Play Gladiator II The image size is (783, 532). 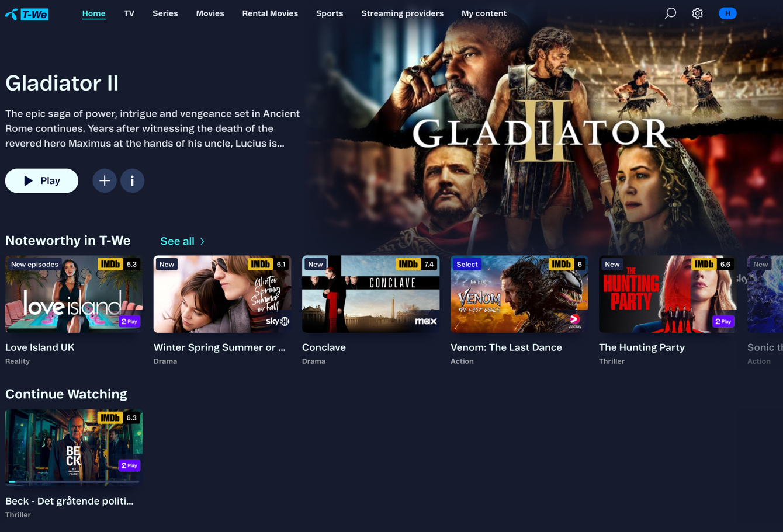(41, 181)
